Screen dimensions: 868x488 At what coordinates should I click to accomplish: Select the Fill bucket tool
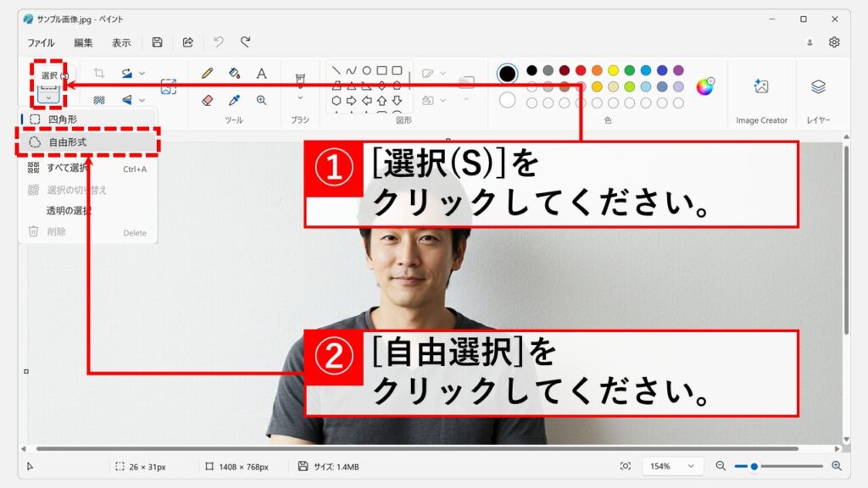point(235,74)
